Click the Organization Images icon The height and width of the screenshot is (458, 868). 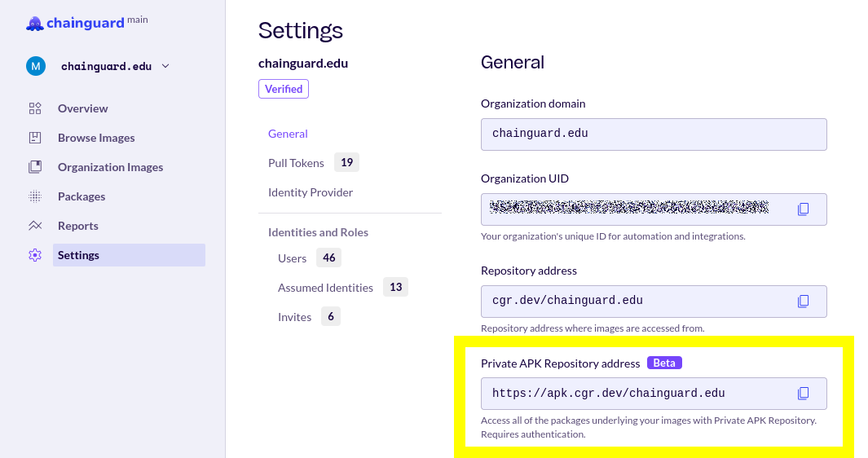click(35, 167)
